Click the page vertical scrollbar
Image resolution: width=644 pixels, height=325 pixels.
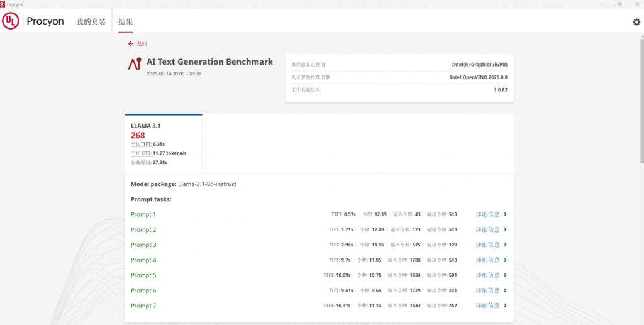pyautogui.click(x=641, y=102)
